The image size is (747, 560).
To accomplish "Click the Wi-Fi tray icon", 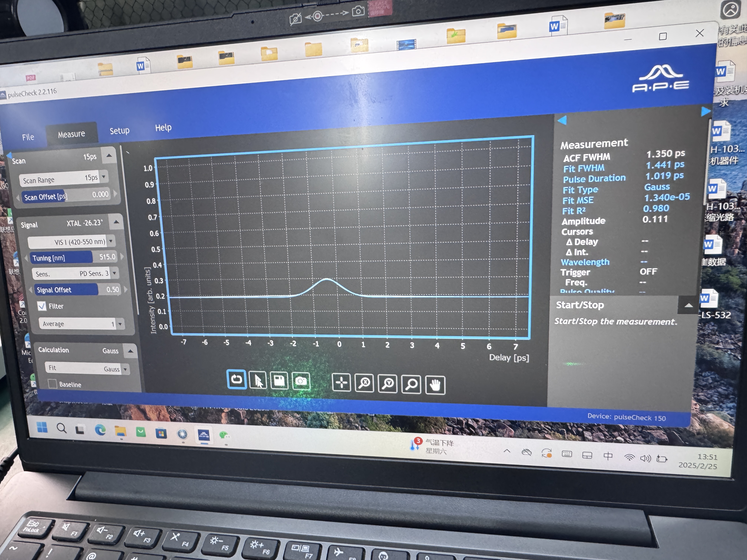I will pyautogui.click(x=630, y=457).
